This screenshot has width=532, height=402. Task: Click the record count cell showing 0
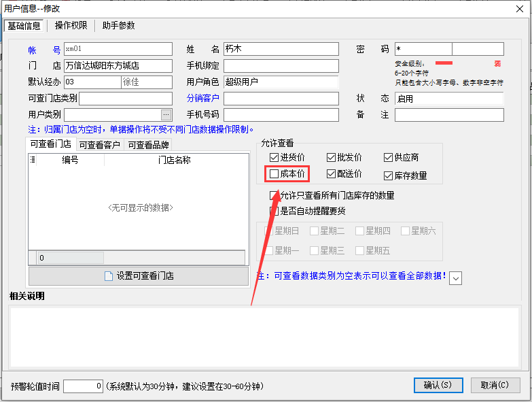pyautogui.click(x=71, y=258)
